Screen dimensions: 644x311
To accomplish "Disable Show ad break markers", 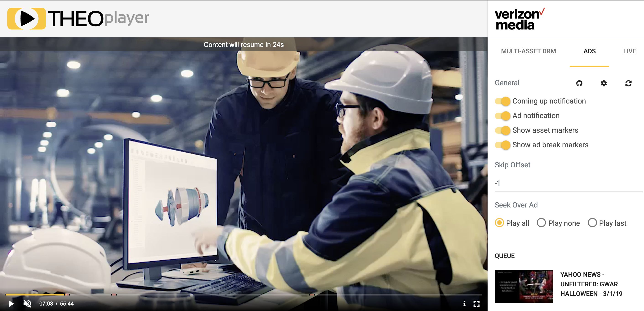I will [503, 145].
